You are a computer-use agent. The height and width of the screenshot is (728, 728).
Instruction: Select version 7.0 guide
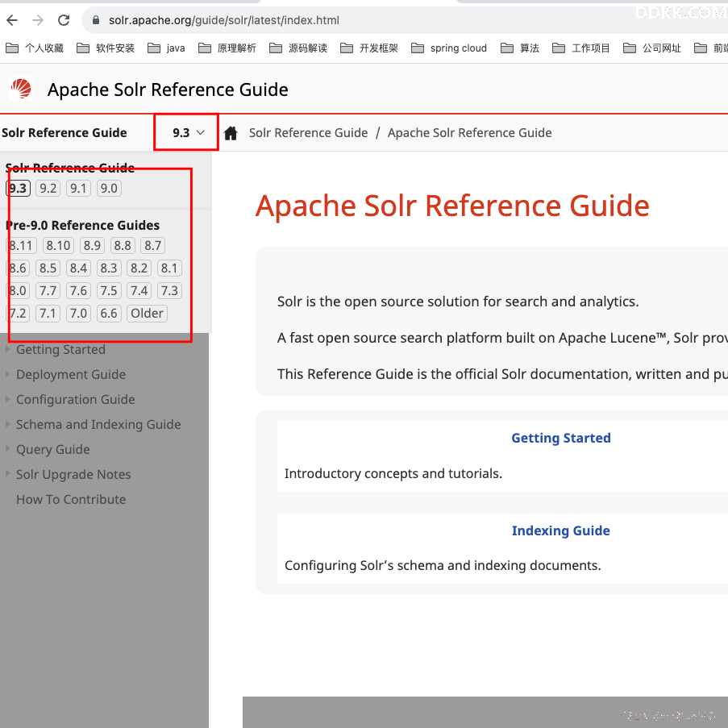(x=78, y=314)
